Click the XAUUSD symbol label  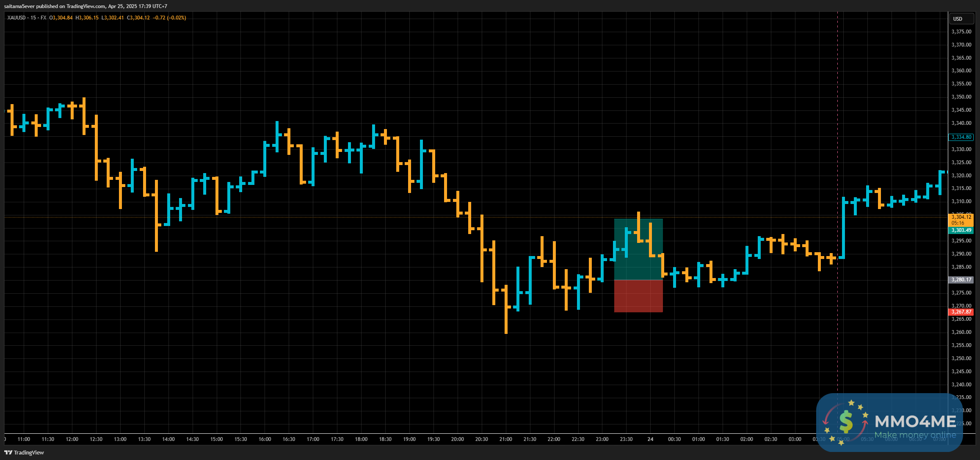16,18
